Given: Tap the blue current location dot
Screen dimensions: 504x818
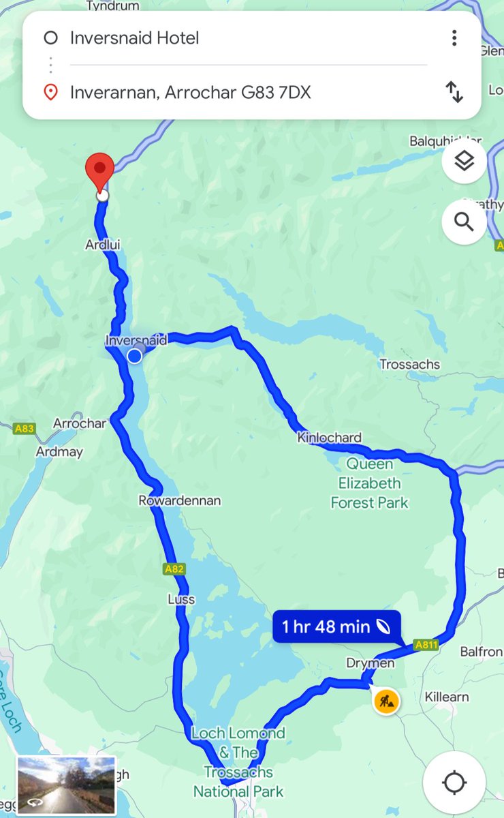Looking at the screenshot, I should click(135, 355).
